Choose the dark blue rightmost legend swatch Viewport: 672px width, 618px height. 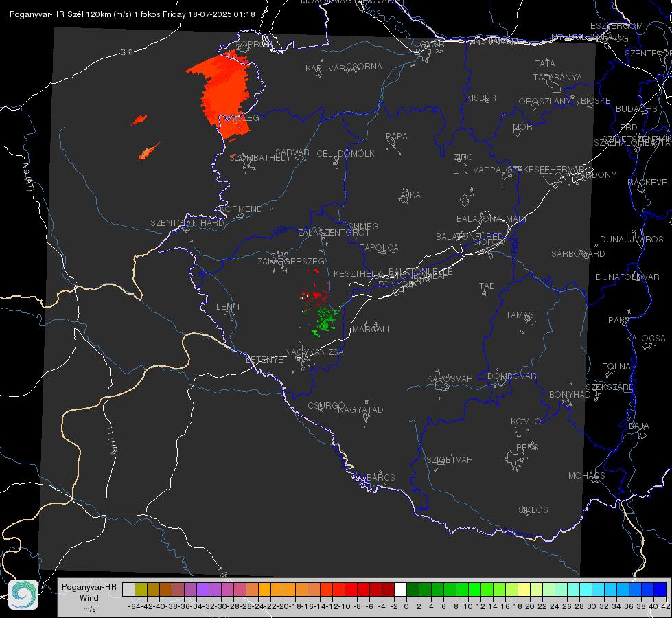point(660,589)
